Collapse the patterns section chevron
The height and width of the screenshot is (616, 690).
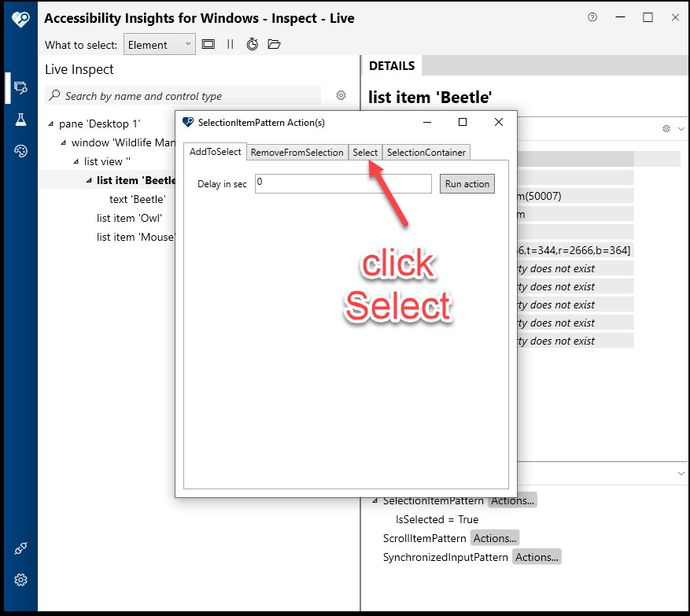pos(681,474)
